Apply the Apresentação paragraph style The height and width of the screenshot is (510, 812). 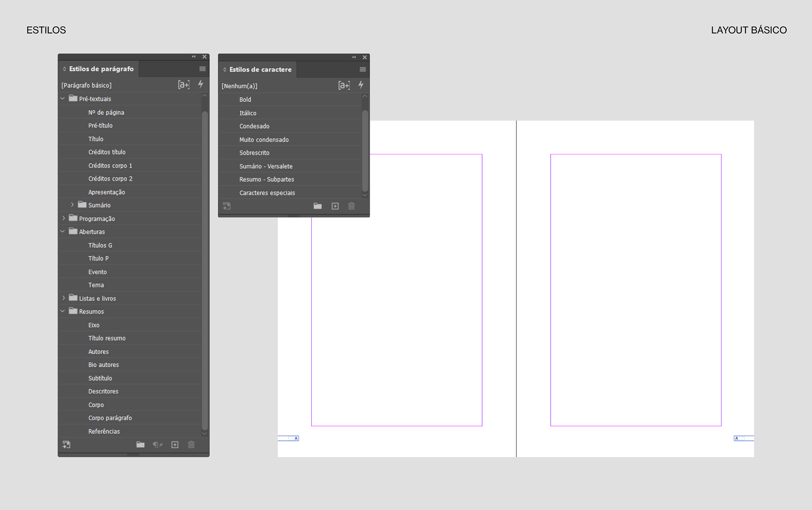[130, 192]
